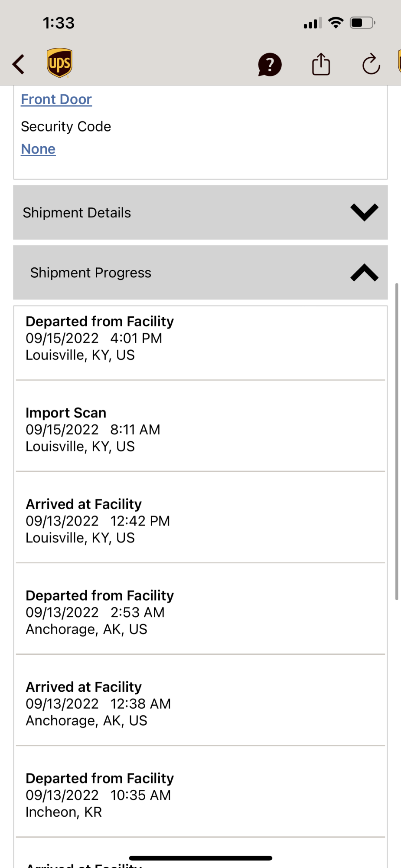Tap the share icon

321,64
